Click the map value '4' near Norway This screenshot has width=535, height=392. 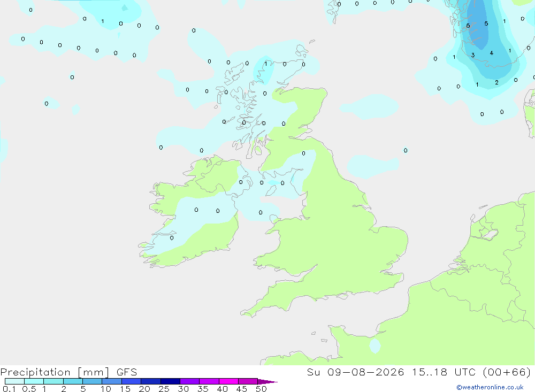click(491, 53)
